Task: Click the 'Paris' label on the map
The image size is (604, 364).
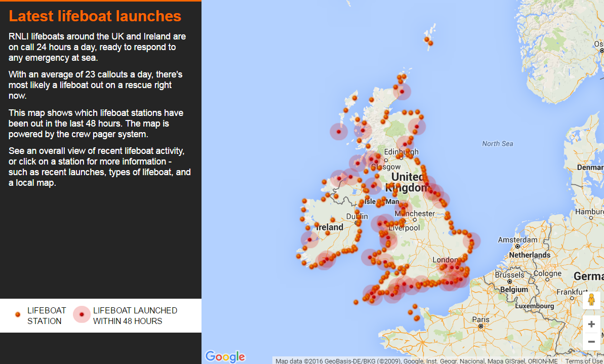Action: [480, 319]
